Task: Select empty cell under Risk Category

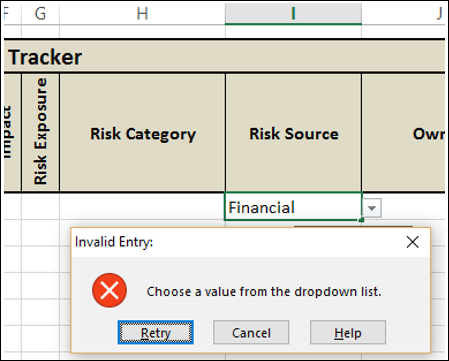Action: [x=142, y=206]
